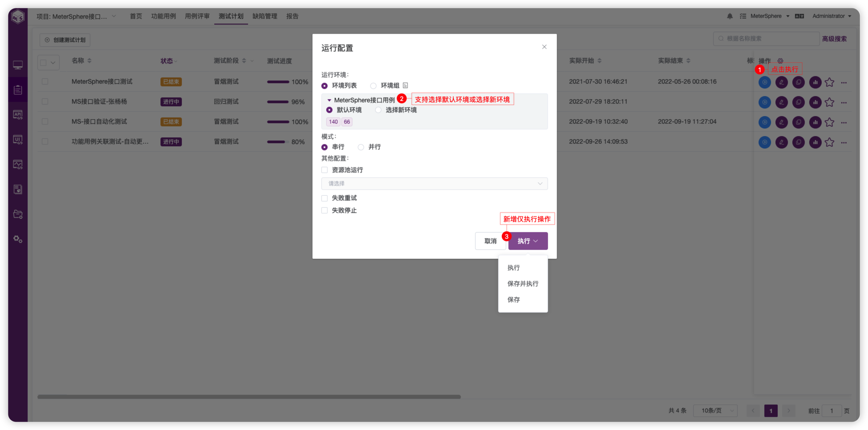Choose 保存并执行 from the dropdown menu
Screen dimensions: 868x430
523,284
